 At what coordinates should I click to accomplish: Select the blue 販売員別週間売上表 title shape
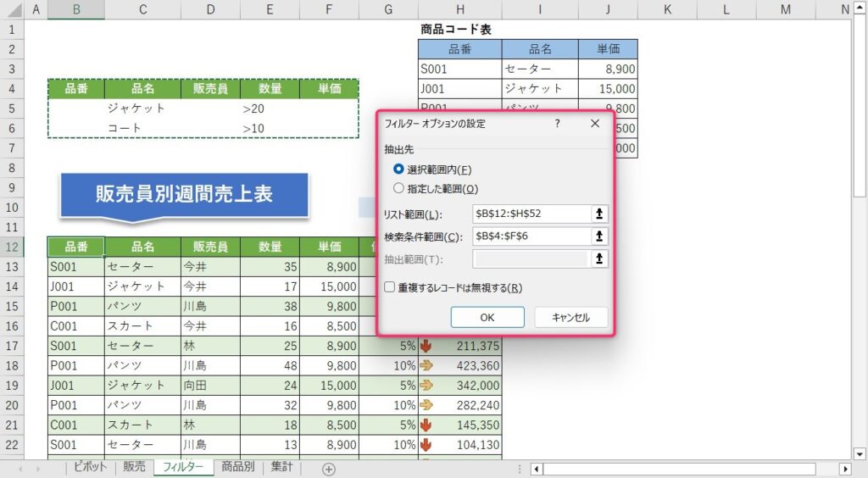(x=183, y=195)
